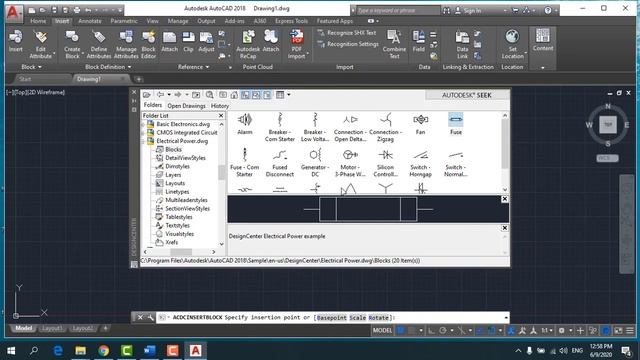Screen dimensions: 640x360
Task: Toggle Description pane in DesignCenter toolbar
Action: (x=267, y=95)
